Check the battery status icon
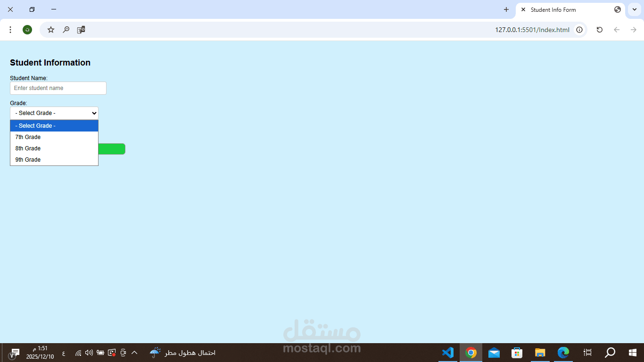Image resolution: width=644 pixels, height=362 pixels. (x=100, y=353)
